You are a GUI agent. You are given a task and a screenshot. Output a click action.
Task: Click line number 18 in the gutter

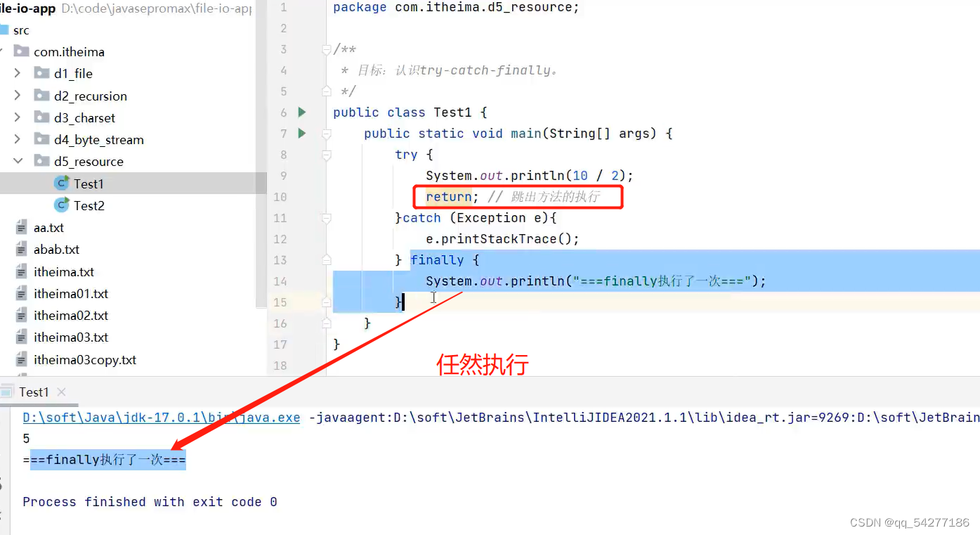(280, 366)
